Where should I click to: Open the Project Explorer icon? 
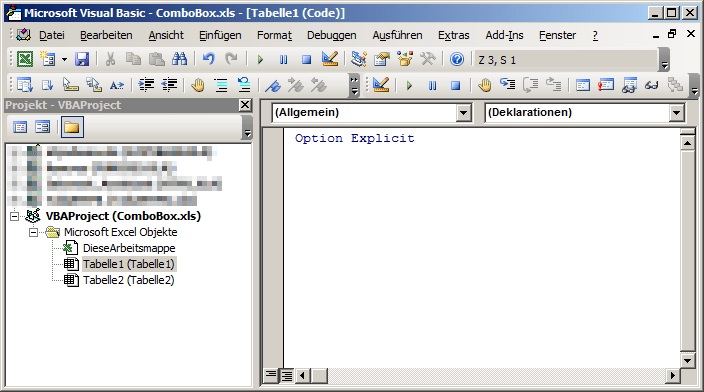[358, 59]
